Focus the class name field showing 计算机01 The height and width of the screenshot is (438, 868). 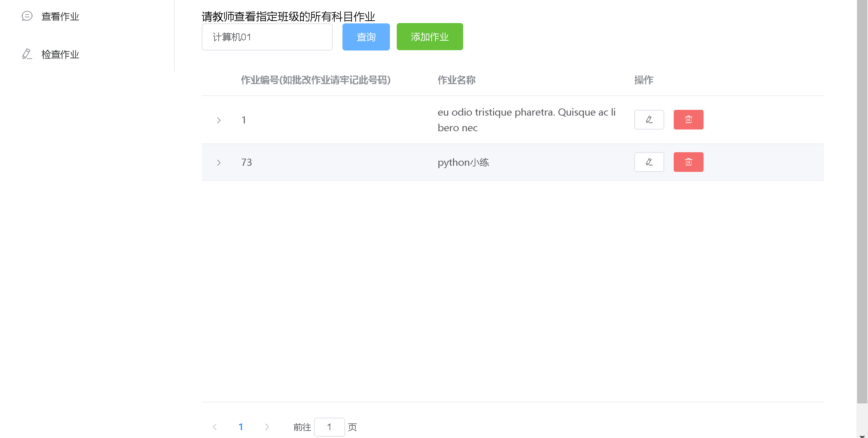point(267,37)
